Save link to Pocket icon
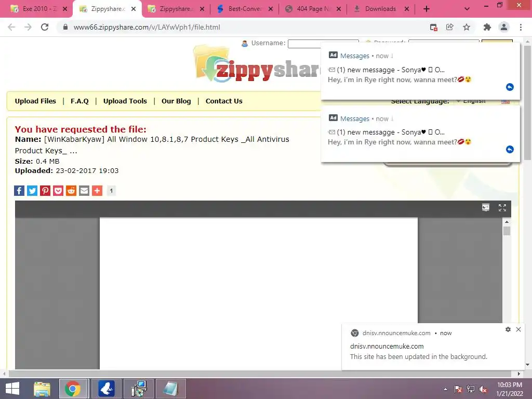Screen dimensions: 532x399 coord(58,191)
